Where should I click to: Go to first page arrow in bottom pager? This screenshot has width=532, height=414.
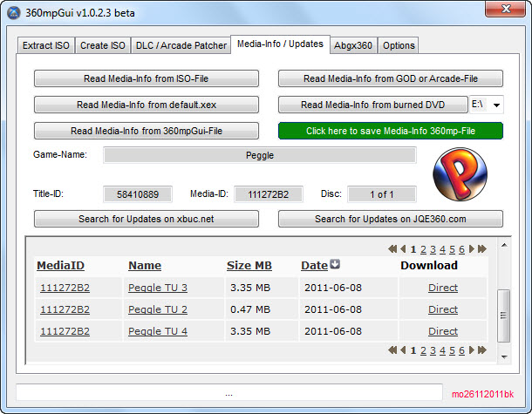(x=392, y=350)
